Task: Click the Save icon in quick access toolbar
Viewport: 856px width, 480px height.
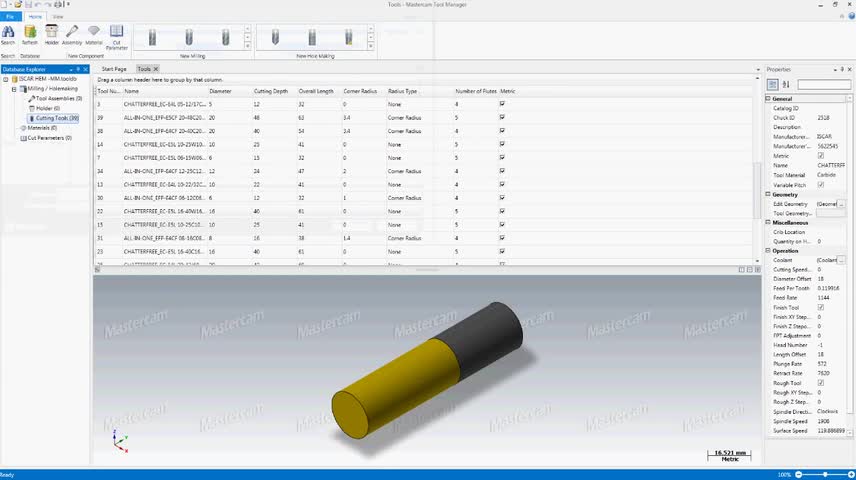Action: (28, 4)
